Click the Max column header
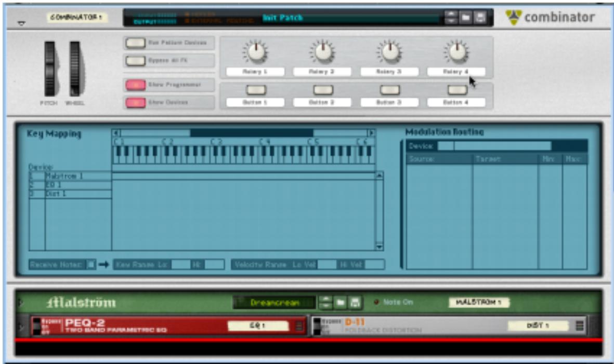614x364 pixels. [575, 159]
